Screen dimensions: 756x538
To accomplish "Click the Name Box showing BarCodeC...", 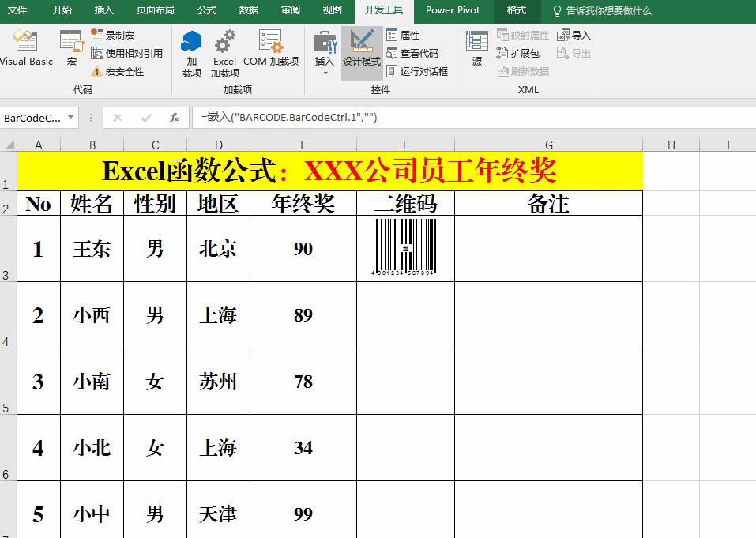I will pyautogui.click(x=32, y=118).
